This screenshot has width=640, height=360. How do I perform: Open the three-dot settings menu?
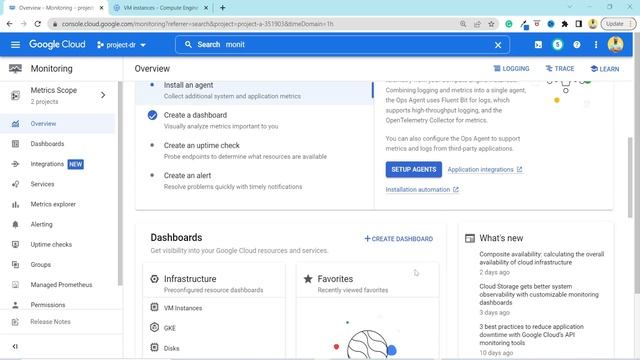596,44
